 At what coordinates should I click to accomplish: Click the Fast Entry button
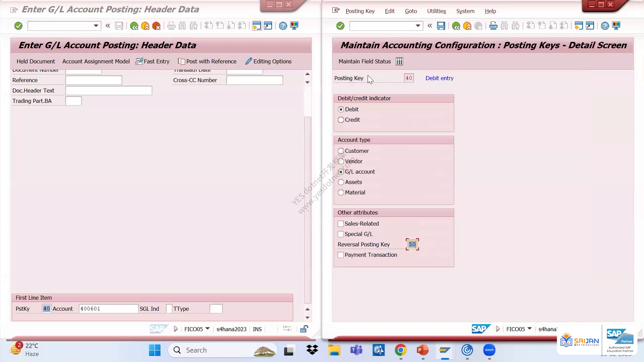(x=153, y=61)
